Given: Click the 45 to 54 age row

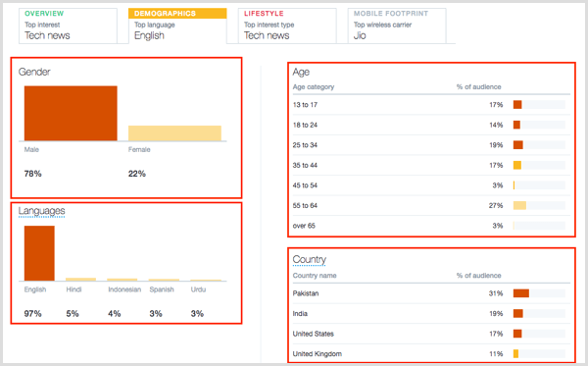Looking at the screenshot, I should point(431,185).
